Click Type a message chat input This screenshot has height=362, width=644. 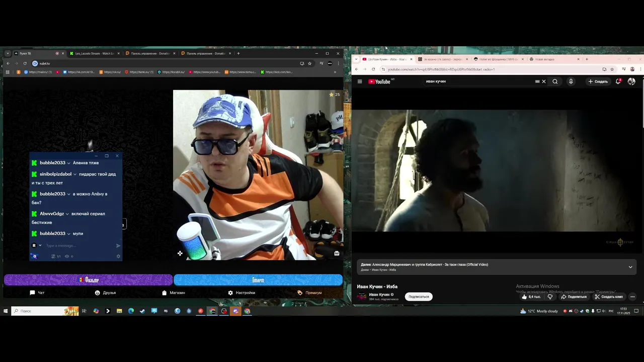[x=78, y=245]
